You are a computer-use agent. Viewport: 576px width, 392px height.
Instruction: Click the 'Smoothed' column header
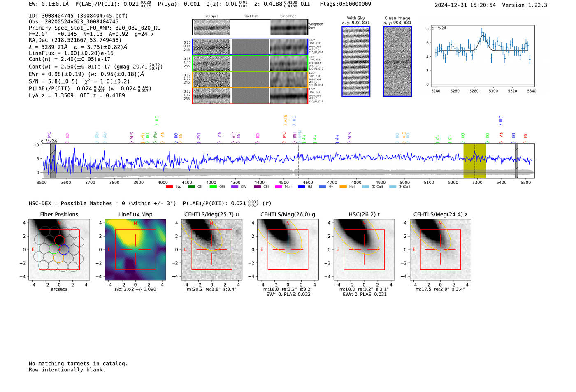pos(288,16)
